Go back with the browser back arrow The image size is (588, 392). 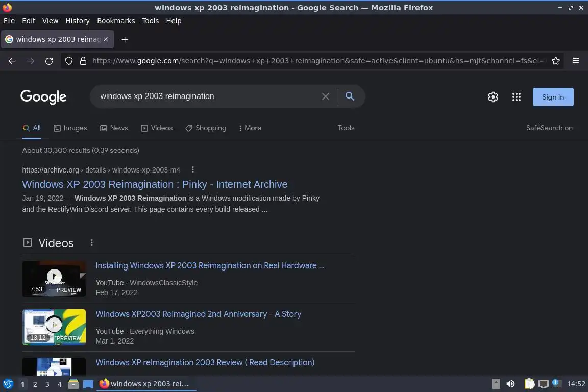click(12, 61)
